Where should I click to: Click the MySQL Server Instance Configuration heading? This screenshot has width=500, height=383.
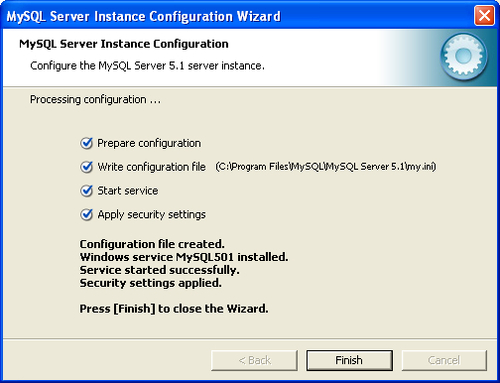pos(124,44)
